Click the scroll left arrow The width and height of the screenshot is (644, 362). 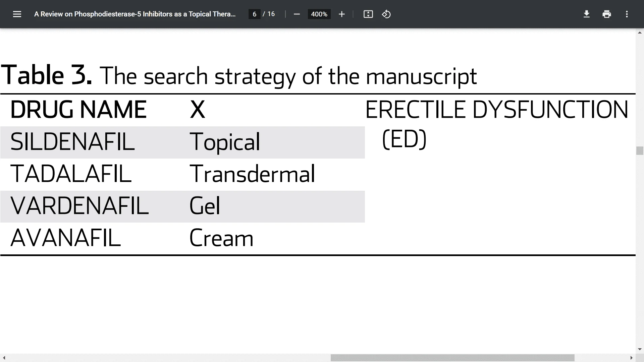click(4, 358)
